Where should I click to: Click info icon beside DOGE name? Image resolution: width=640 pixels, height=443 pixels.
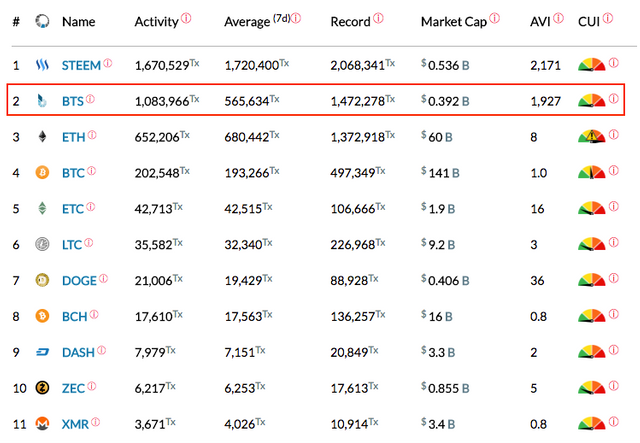[x=103, y=278]
